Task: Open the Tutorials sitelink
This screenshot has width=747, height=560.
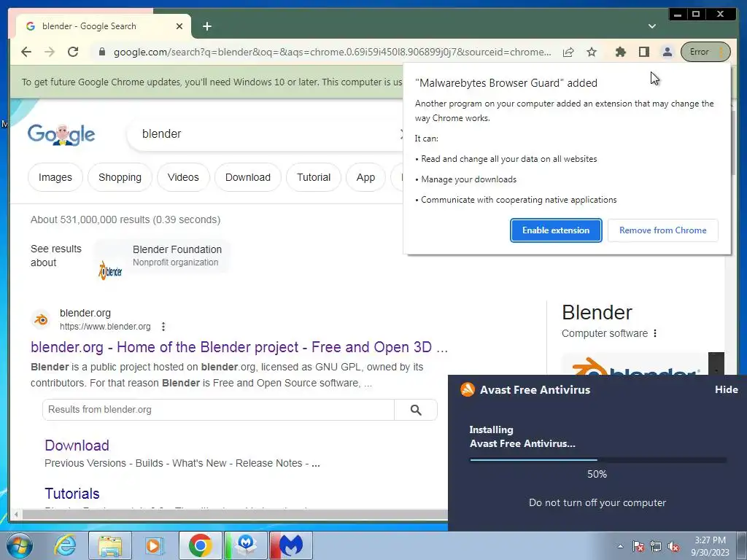Action: [72, 494]
